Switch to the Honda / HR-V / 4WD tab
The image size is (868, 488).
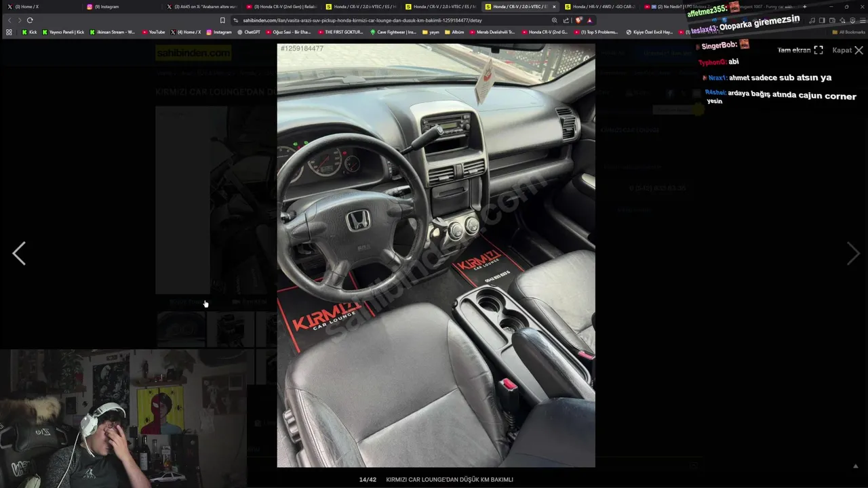599,7
